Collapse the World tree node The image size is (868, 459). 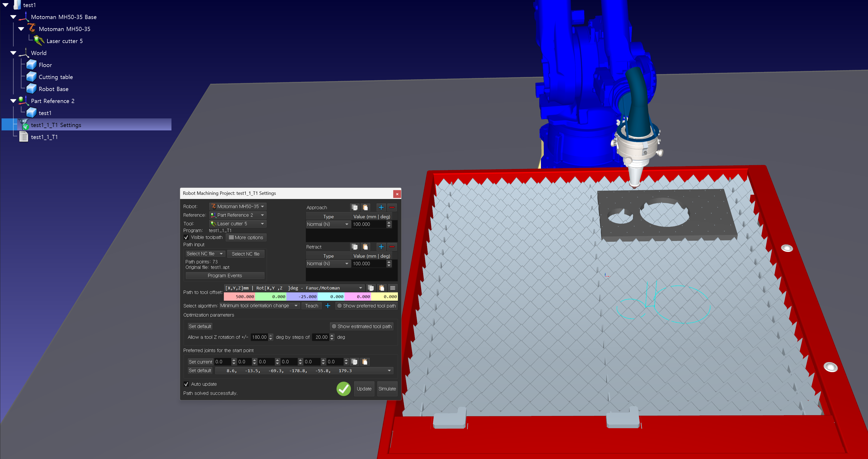[x=14, y=53]
